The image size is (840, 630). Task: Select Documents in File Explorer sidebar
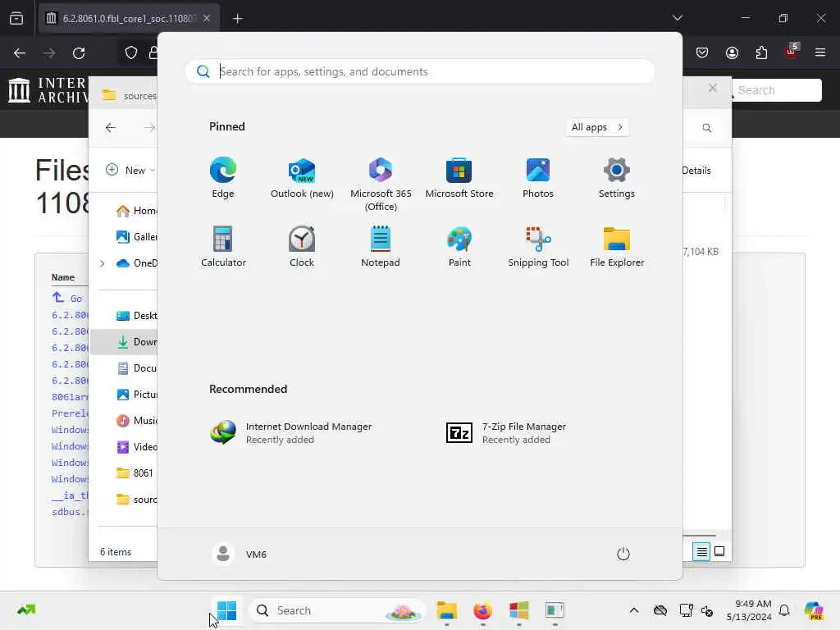137,368
